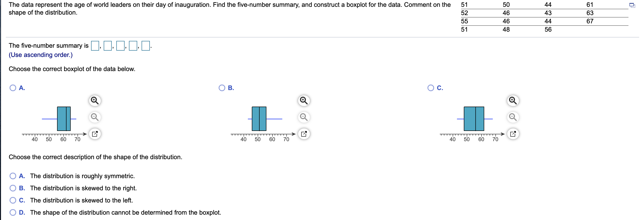Screen dimensions: 644x220
Task: Zoom out on boxplot C
Action: (513, 117)
